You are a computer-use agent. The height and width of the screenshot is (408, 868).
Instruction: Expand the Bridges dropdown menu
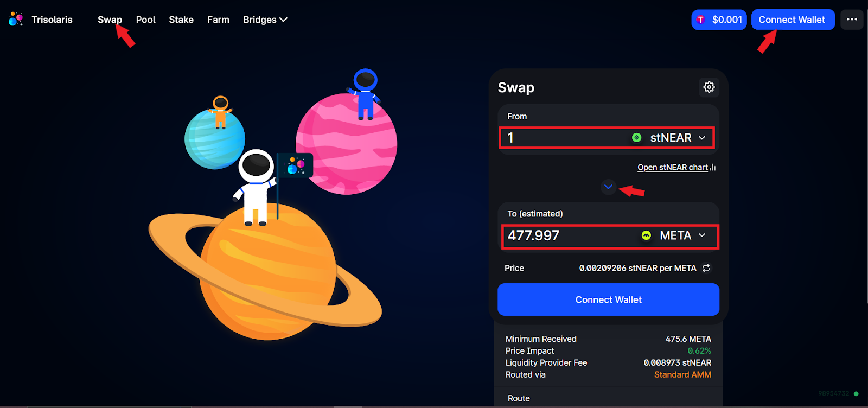coord(265,20)
